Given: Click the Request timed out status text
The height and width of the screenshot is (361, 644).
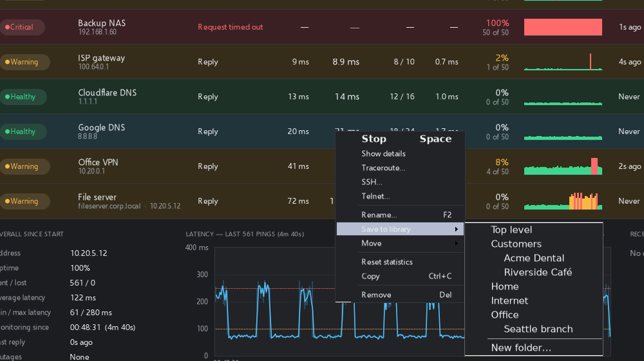Looking at the screenshot, I should tap(231, 27).
